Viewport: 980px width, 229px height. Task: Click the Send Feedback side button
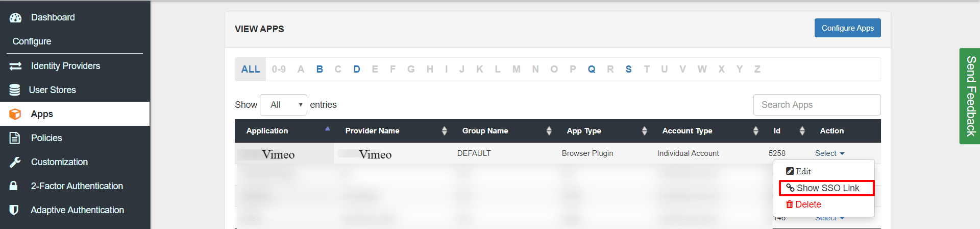970,96
